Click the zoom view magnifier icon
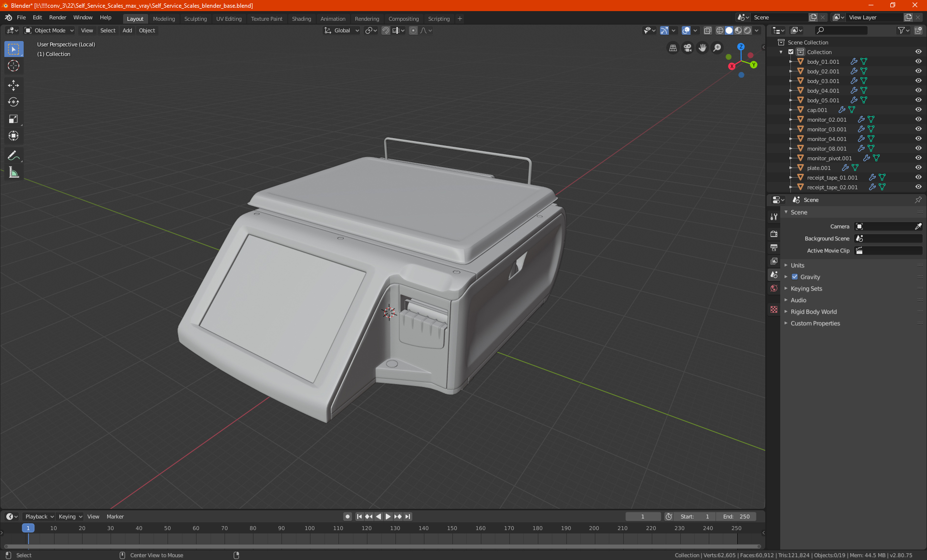The width and height of the screenshot is (927, 560). (717, 48)
